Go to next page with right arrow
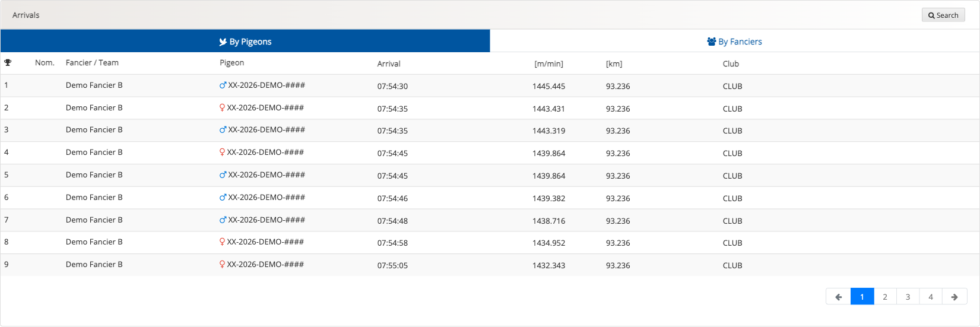 [954, 297]
